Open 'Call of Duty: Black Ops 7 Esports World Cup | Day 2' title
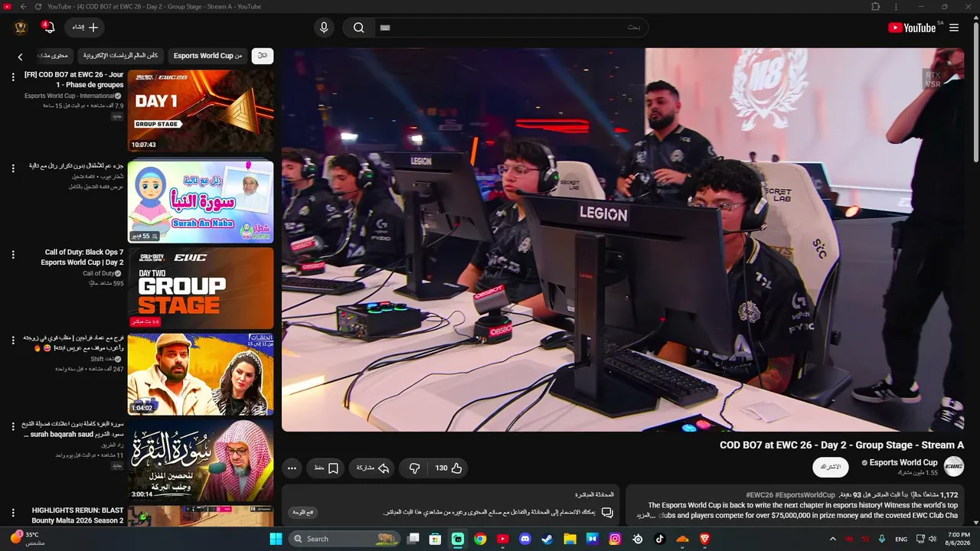 (x=83, y=257)
